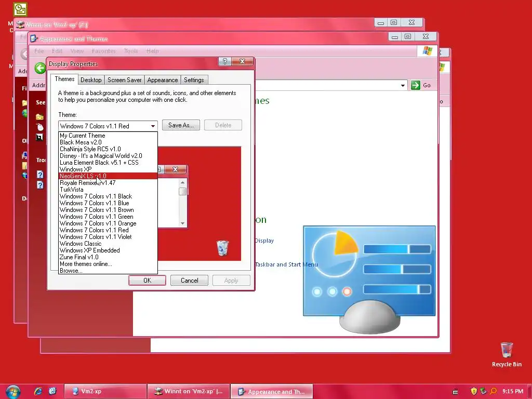Click the preview window scroll up arrow
The height and width of the screenshot is (399, 532).
[182, 182]
